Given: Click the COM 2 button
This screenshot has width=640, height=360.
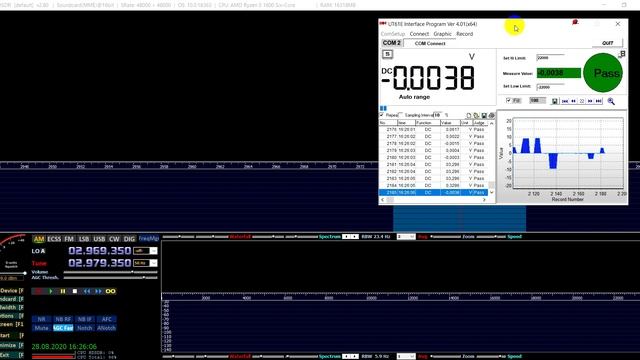Looking at the screenshot, I should point(391,43).
